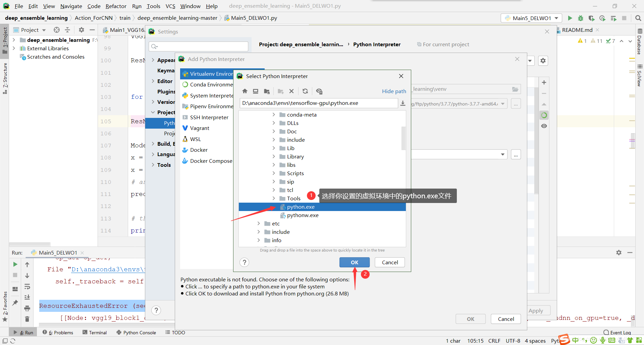
Task: Click the Refresh icon in file chooser toolbar
Action: point(305,91)
